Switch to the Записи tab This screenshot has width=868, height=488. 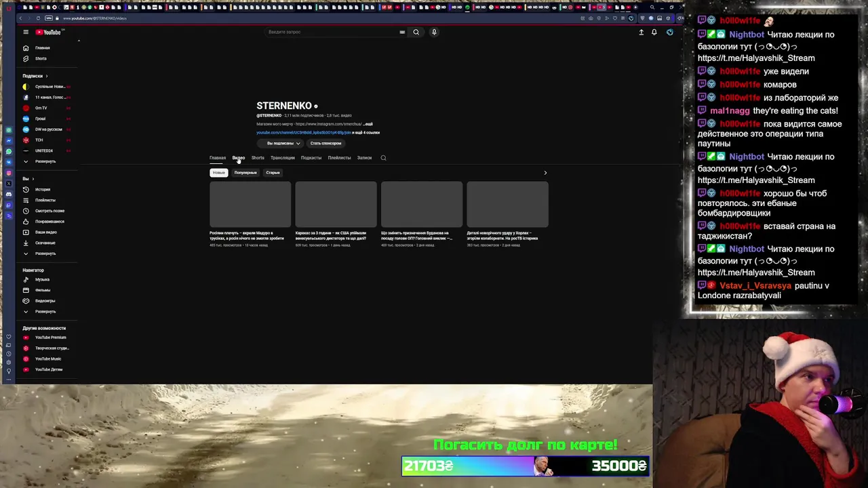[364, 158]
